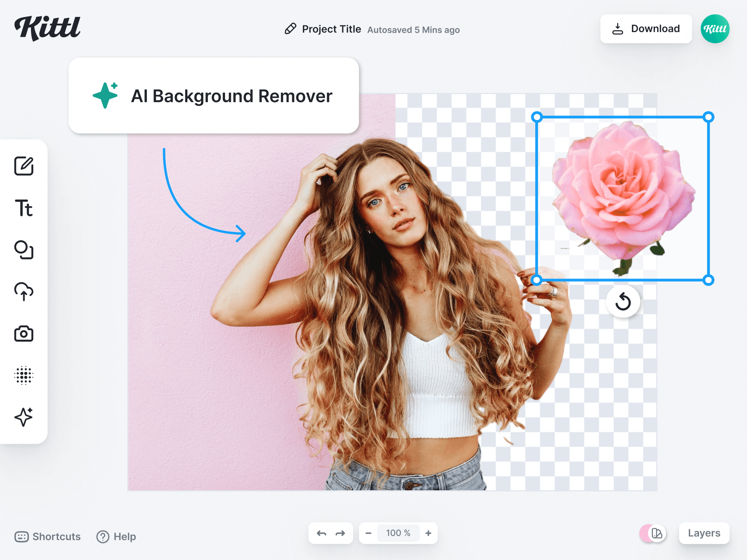Image resolution: width=747 pixels, height=560 pixels.
Task: Click the Kittl logo at top left
Action: pyautogui.click(x=47, y=28)
